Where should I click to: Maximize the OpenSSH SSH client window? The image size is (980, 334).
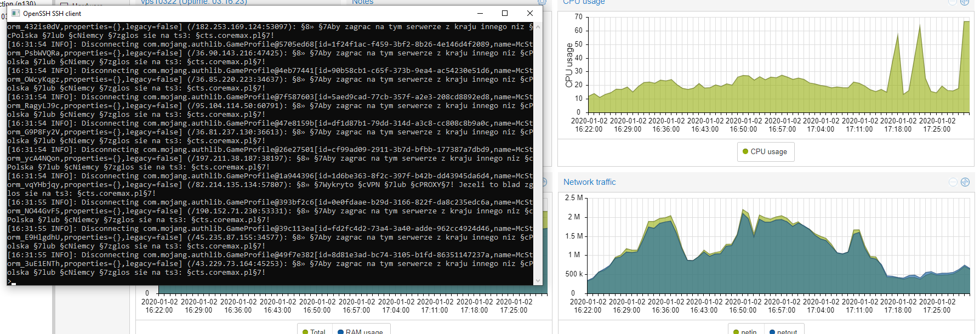click(x=505, y=13)
